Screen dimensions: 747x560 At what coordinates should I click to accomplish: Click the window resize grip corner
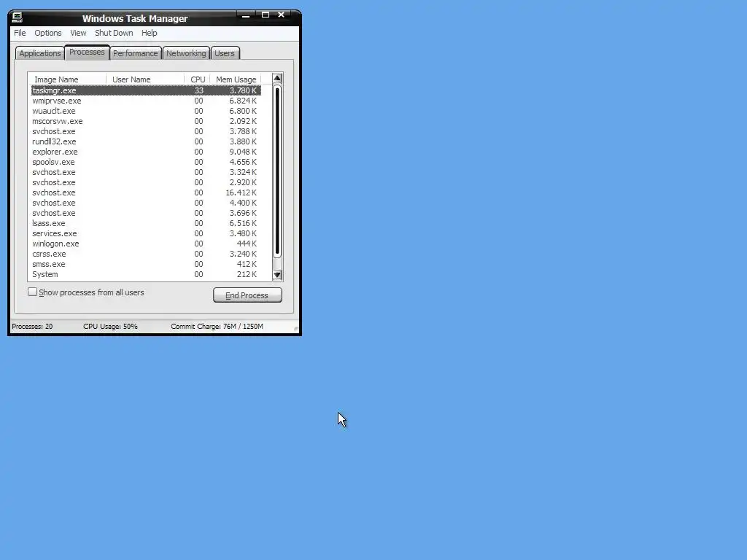pos(295,329)
